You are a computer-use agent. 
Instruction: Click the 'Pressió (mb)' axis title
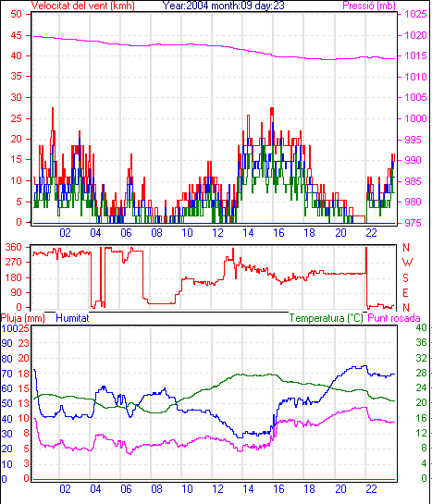coord(369,6)
